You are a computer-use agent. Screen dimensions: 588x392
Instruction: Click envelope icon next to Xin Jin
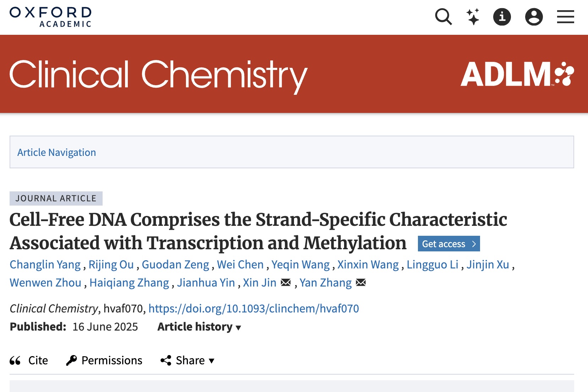click(286, 283)
